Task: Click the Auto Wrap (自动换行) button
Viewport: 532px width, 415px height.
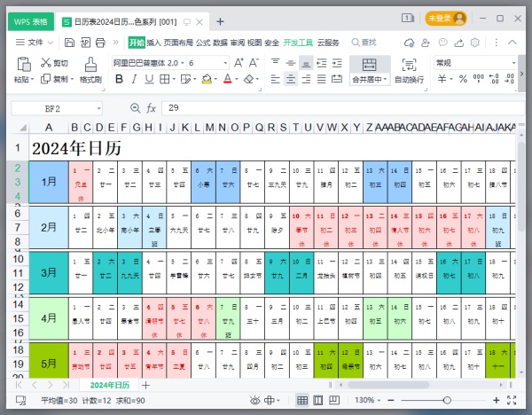Action: click(409, 71)
